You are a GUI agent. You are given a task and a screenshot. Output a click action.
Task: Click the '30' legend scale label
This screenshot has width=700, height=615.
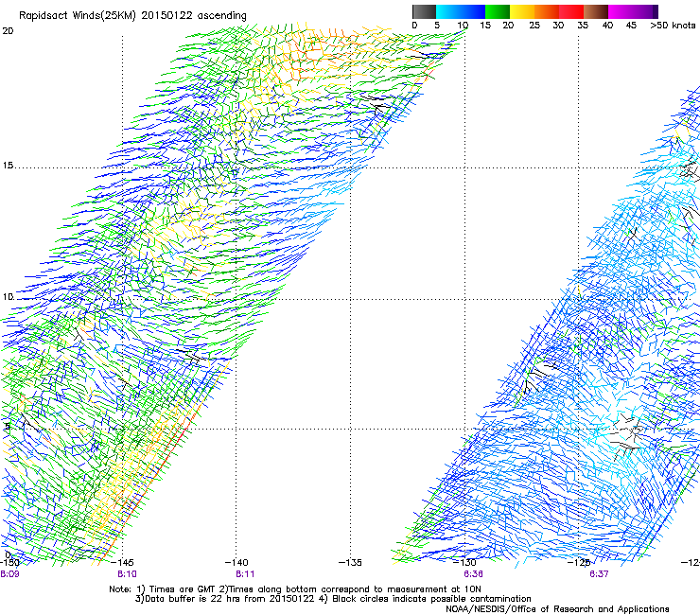(558, 26)
